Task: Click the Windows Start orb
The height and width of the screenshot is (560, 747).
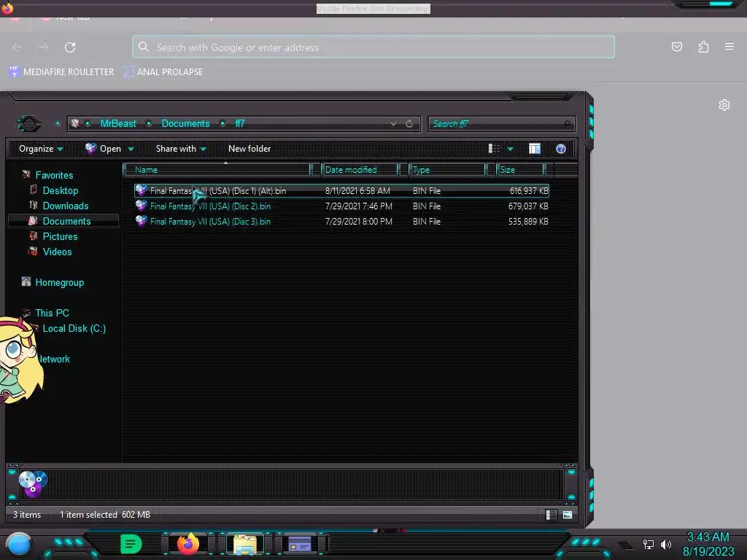Action: click(19, 545)
